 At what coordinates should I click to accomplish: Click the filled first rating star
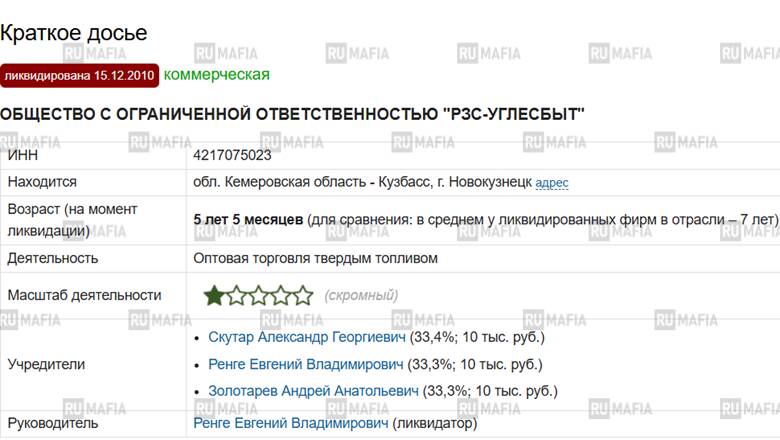click(214, 295)
